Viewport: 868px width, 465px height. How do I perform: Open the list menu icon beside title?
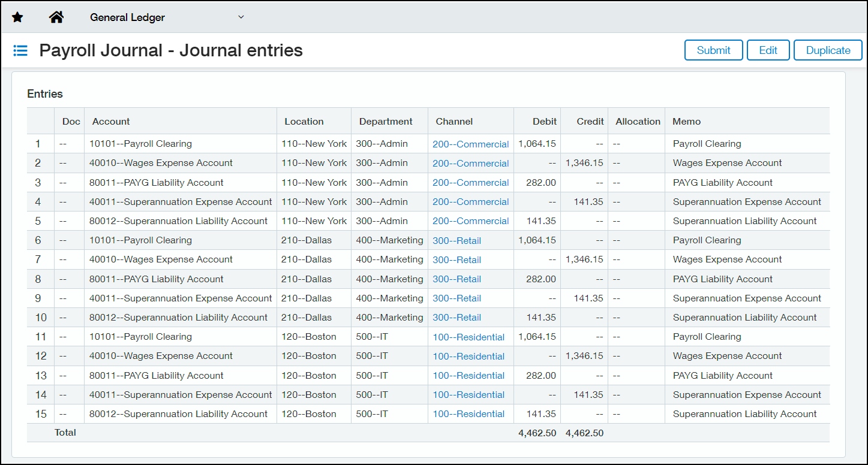tap(20, 50)
